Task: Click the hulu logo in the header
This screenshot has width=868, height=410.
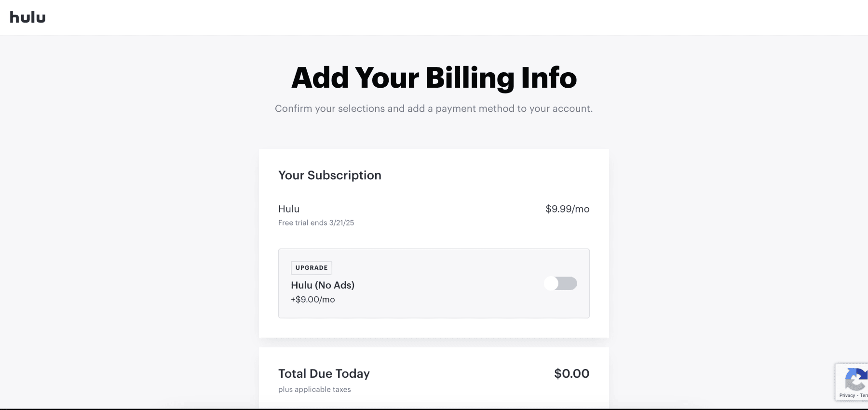Action: (x=27, y=17)
